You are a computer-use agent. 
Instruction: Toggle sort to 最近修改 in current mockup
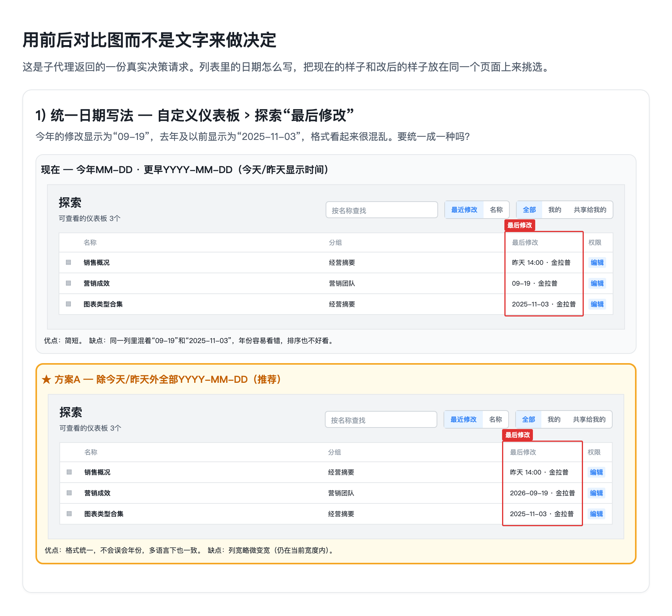(464, 210)
